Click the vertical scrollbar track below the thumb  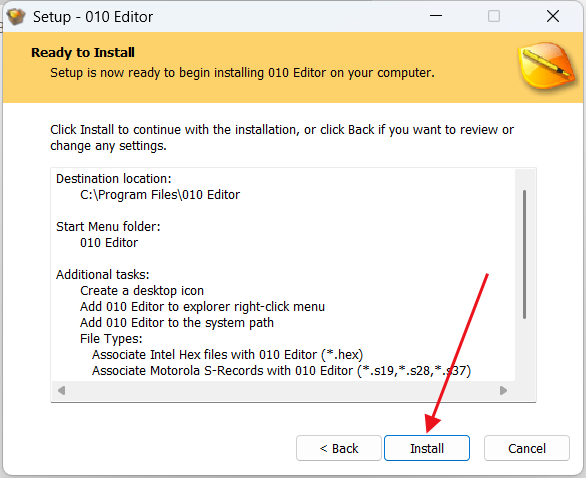tap(524, 350)
